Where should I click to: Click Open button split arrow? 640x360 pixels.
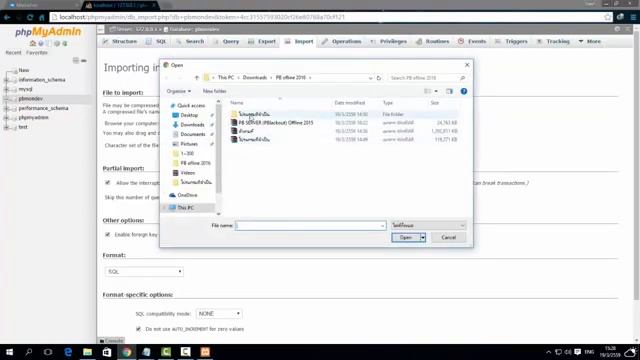[x=423, y=237]
